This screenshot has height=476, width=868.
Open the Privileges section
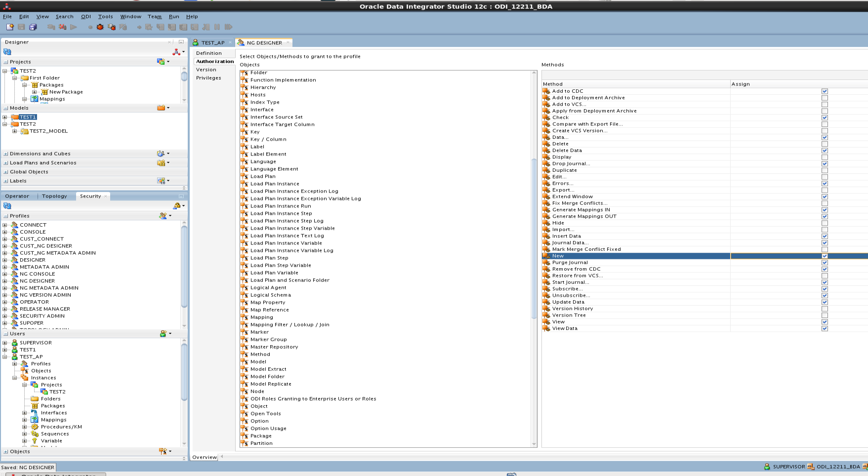point(208,78)
